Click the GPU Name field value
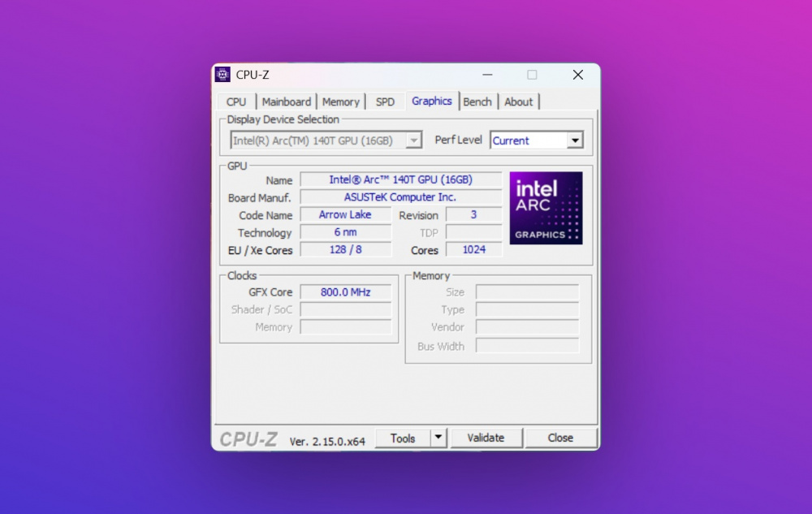Viewport: 812px width, 514px height. click(401, 179)
